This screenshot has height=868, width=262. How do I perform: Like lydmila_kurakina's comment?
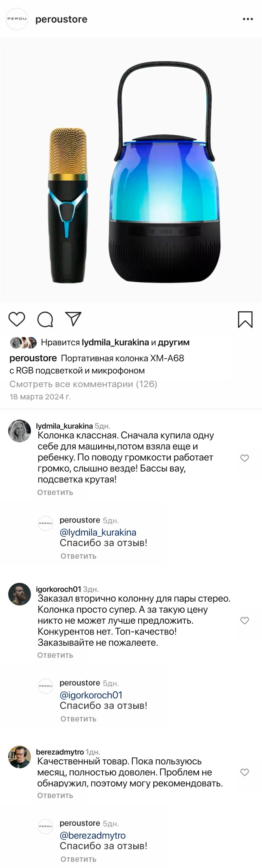(x=244, y=458)
